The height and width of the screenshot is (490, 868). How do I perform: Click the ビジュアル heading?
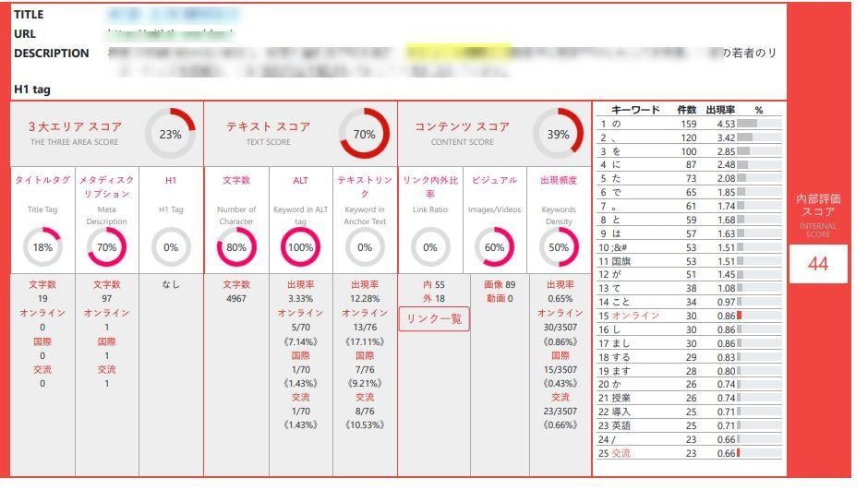click(x=494, y=180)
